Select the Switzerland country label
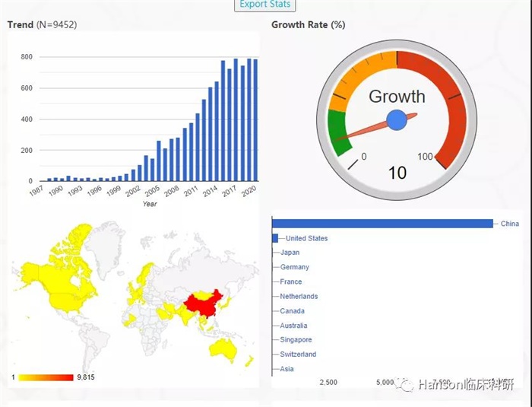 click(298, 355)
